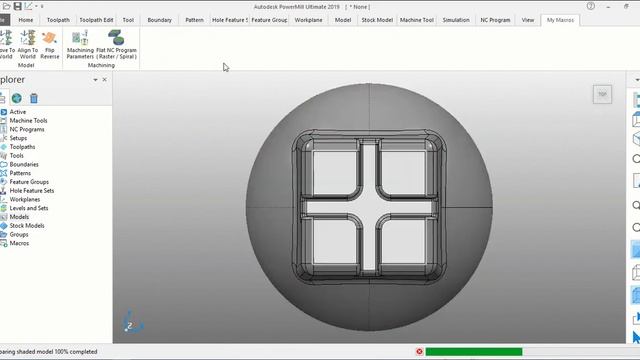Switch to the Home ribbon tab

26,20
